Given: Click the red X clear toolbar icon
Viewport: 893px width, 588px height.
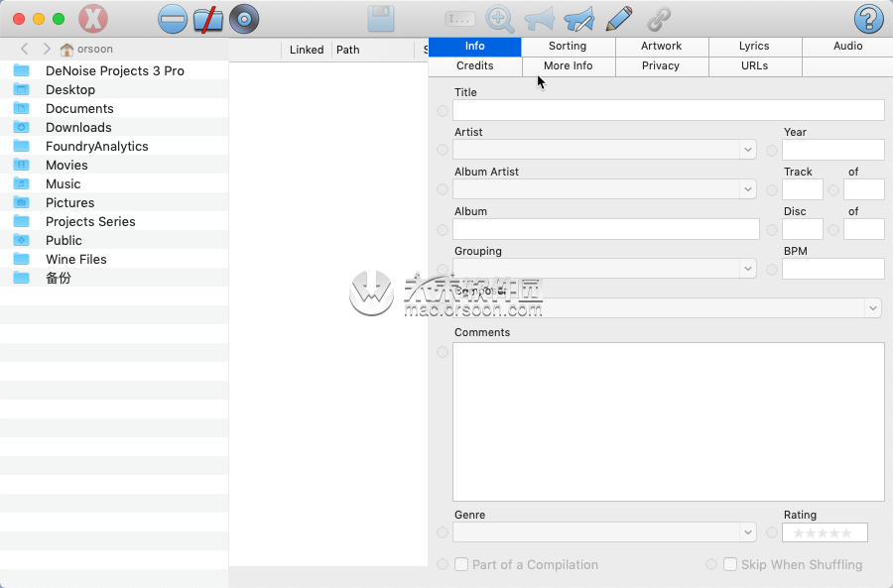Looking at the screenshot, I should tap(93, 19).
